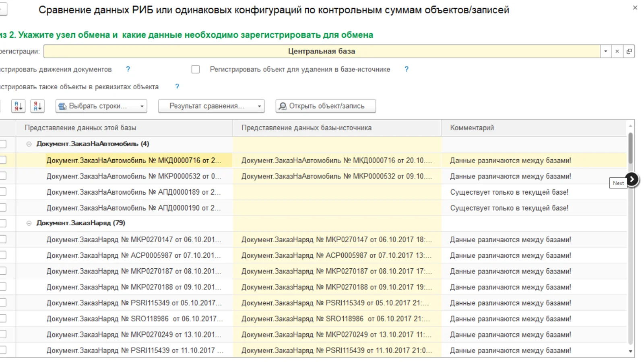The height and width of the screenshot is (362, 644).
Task: Expand dropdown arrow of 'Центральная база' field
Action: [x=606, y=51]
